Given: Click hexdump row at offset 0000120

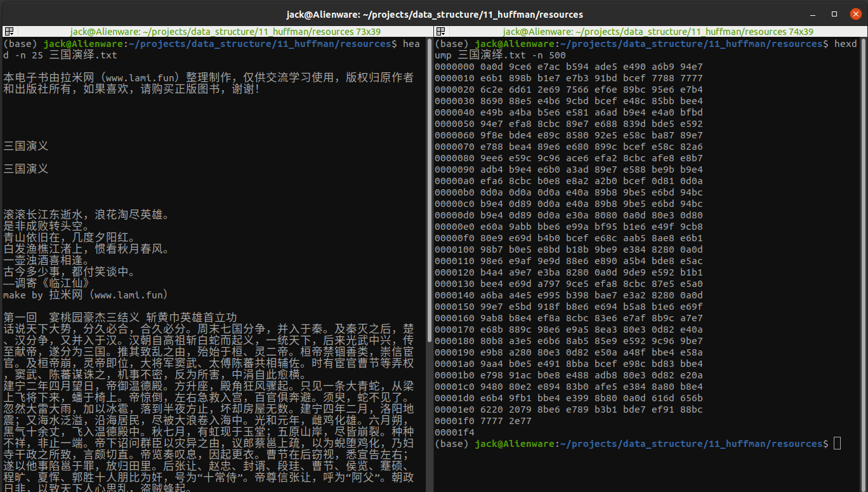Looking at the screenshot, I should coord(569,272).
